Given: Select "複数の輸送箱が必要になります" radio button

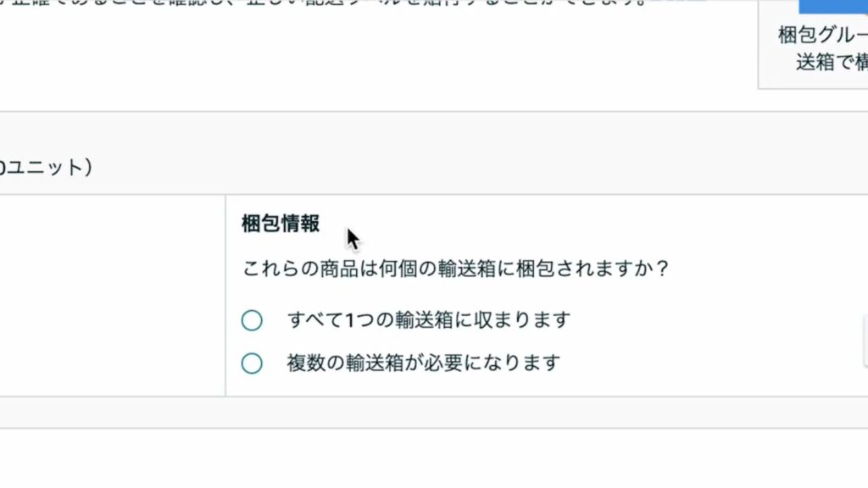Looking at the screenshot, I should [x=252, y=363].
